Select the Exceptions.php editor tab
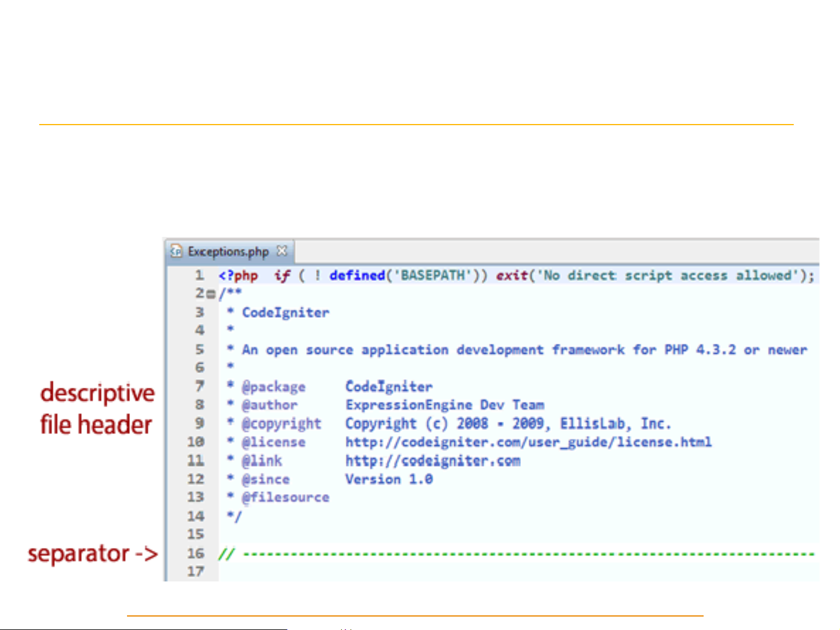 pos(229,252)
